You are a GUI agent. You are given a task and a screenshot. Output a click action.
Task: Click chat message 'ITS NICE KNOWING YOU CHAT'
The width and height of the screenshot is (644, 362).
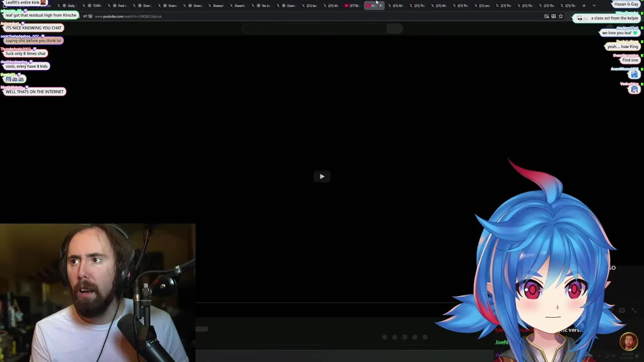[34, 28]
